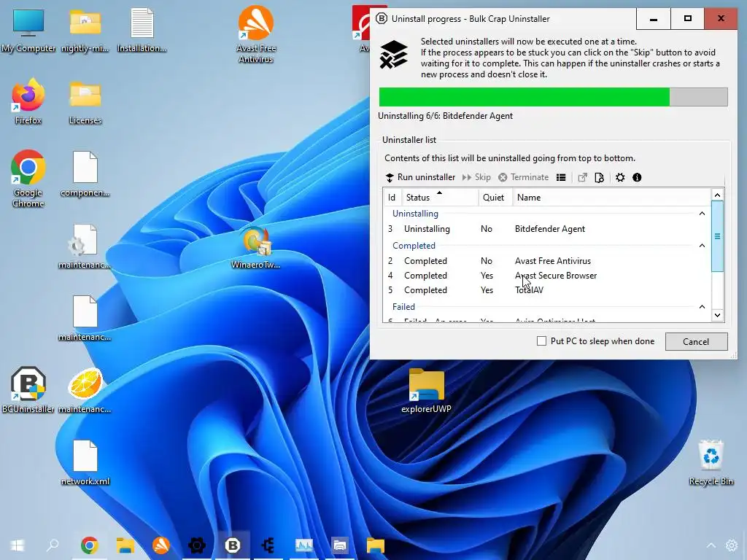Click the Terminate toolbar button

pos(524,177)
